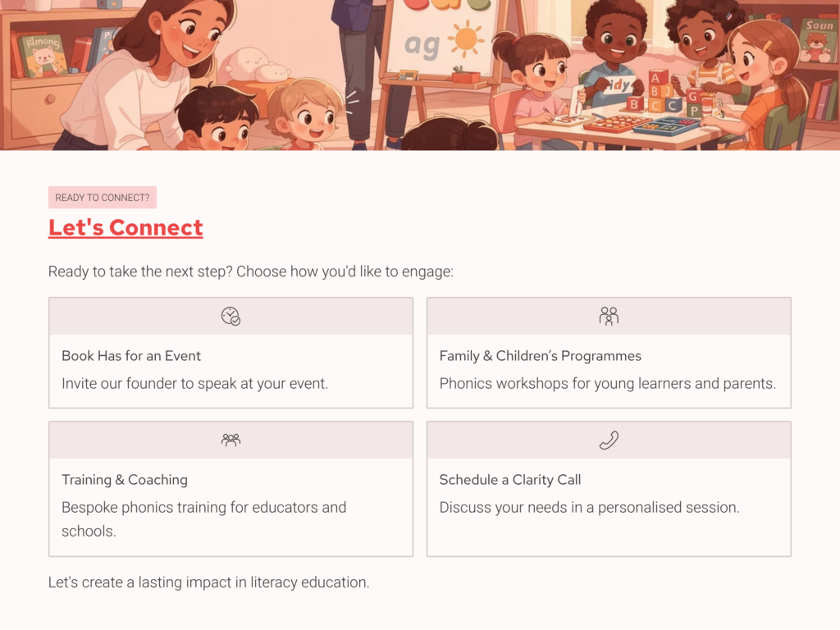This screenshot has height=630, width=840.
Task: Click the 'Phonics workshops for young learners' text
Action: 607,382
